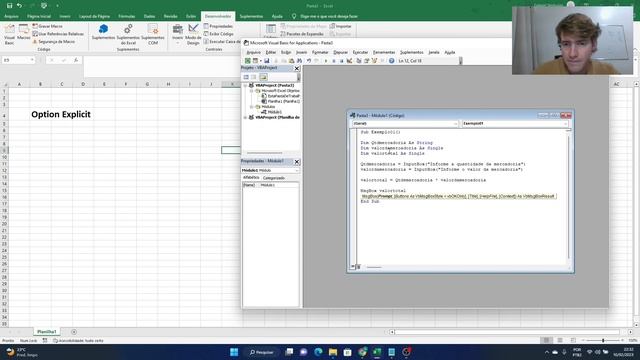Viewport: 640px width, 360px height.
Task: Click the insert function fx icon
Action: [x=76, y=60]
